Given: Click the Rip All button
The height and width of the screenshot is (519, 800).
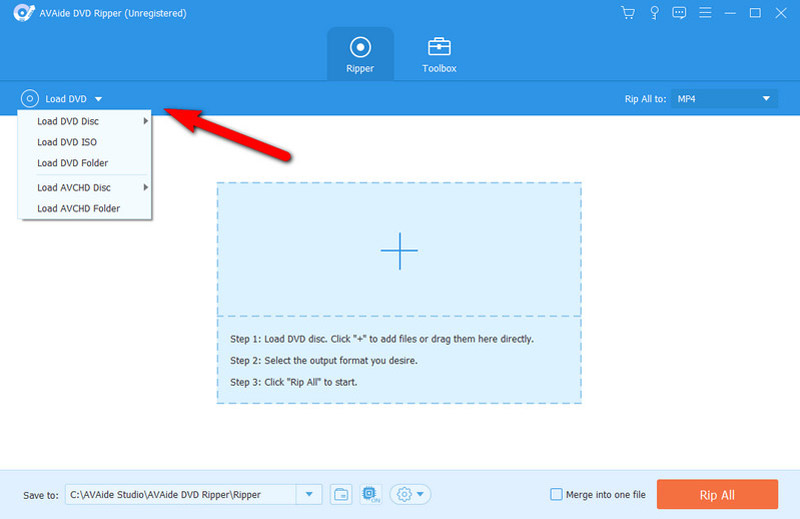Looking at the screenshot, I should pyautogui.click(x=717, y=495).
